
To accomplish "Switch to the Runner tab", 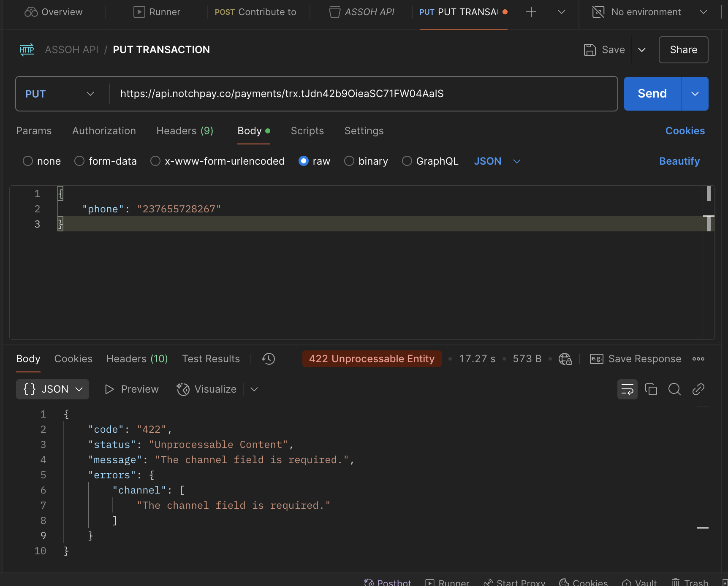I will tap(157, 12).
